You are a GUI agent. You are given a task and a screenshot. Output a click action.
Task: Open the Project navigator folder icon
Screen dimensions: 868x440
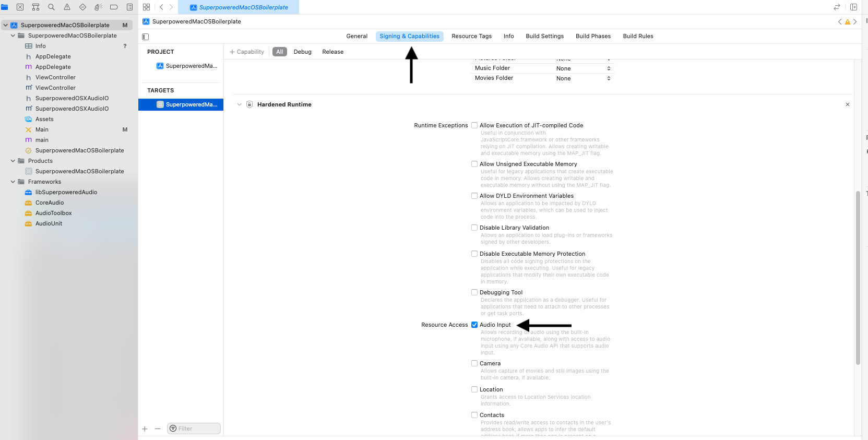pyautogui.click(x=5, y=7)
